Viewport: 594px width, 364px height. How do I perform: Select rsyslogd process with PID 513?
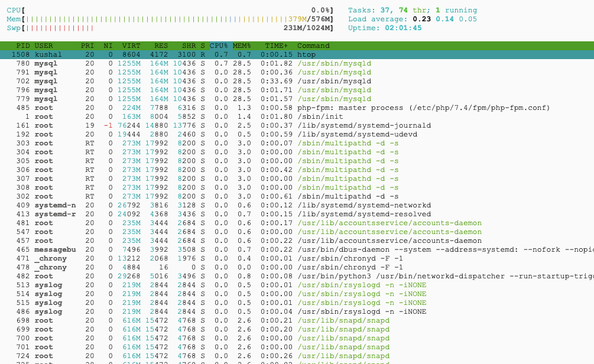[297, 285]
